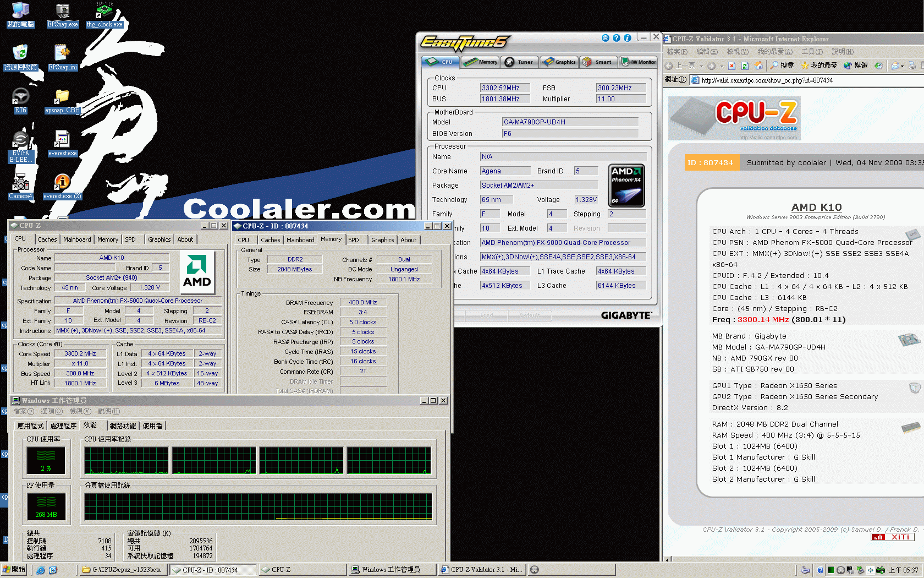Viewport: 924px width, 578px height.
Task: Click the 開始 Start button
Action: click(14, 570)
